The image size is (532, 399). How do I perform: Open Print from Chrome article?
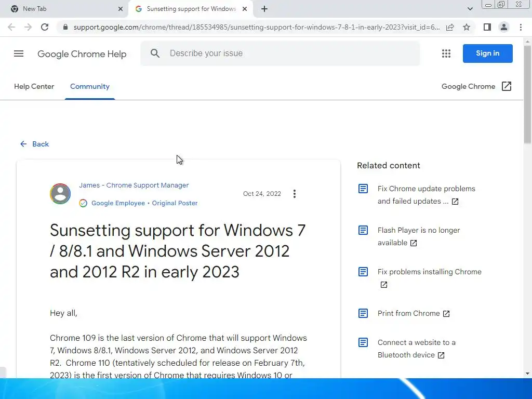pyautogui.click(x=413, y=313)
